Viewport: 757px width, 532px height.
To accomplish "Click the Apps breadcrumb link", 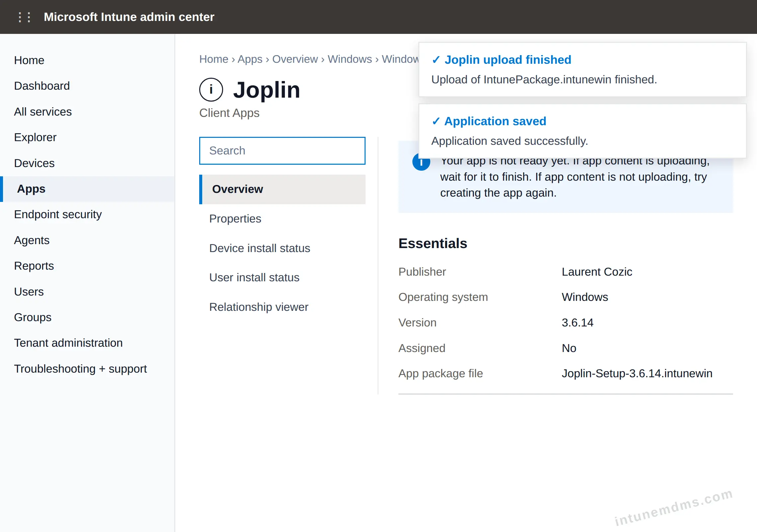I will coord(250,59).
